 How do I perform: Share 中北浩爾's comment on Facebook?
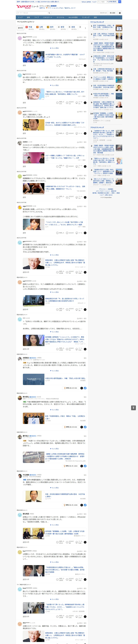[x=85, y=505]
